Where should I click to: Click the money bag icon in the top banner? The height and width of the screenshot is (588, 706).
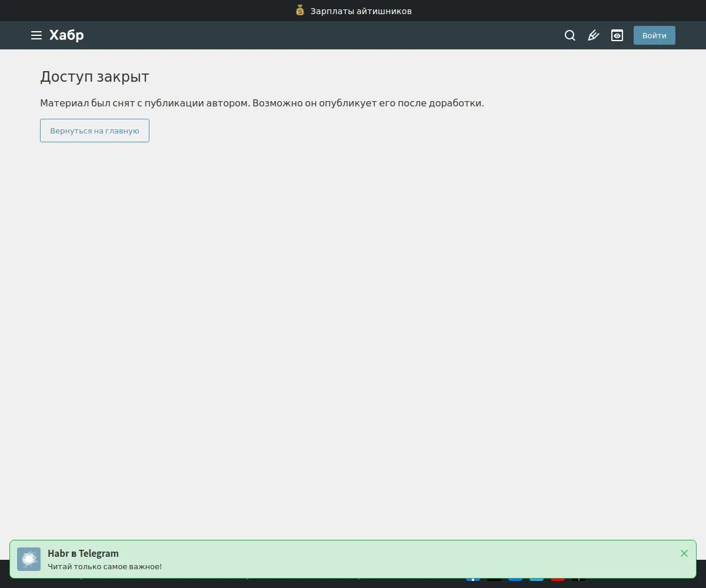(300, 11)
